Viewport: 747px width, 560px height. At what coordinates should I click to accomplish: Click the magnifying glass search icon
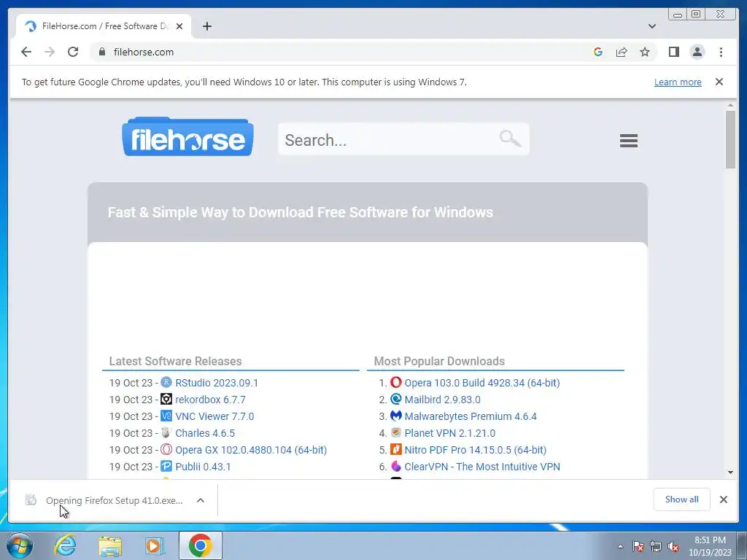(510, 139)
